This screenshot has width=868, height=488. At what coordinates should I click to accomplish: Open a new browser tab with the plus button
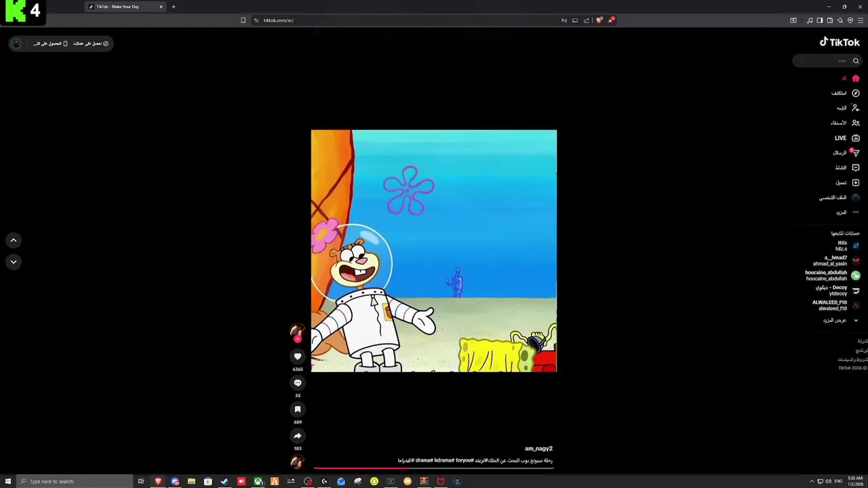click(x=174, y=7)
